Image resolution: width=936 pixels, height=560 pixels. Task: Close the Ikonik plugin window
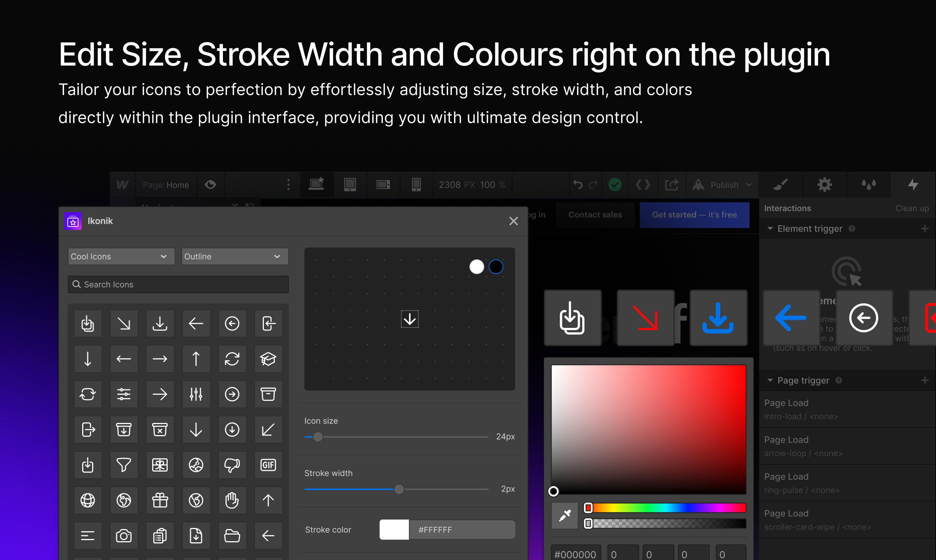tap(513, 221)
